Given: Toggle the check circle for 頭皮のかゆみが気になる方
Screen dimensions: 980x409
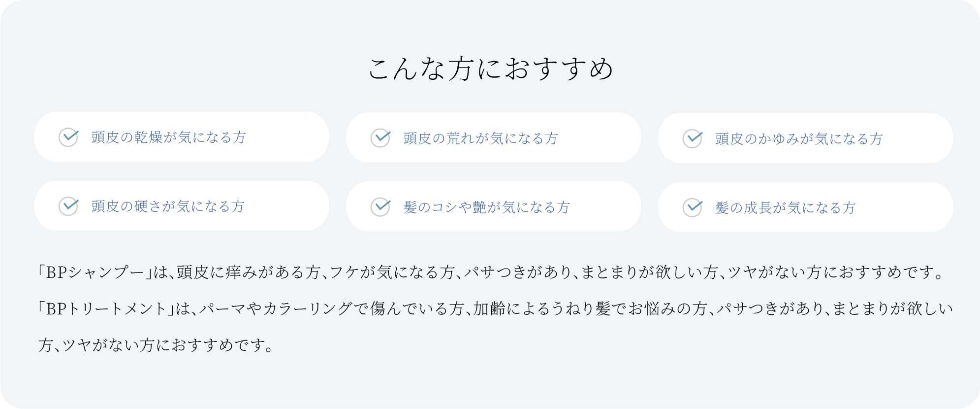Looking at the screenshot, I should point(693,138).
